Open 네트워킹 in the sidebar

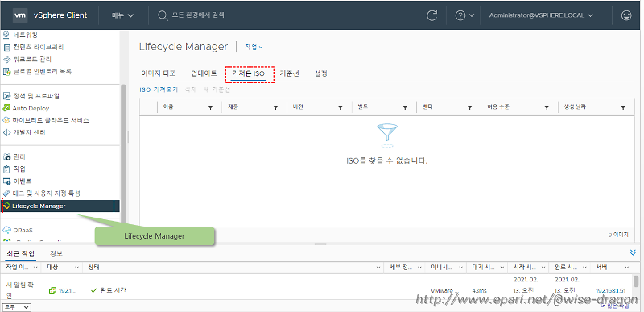[26, 35]
